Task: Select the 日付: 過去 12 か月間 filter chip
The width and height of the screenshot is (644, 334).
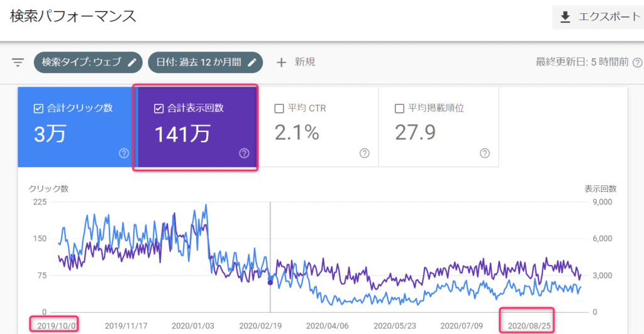Action: (206, 62)
